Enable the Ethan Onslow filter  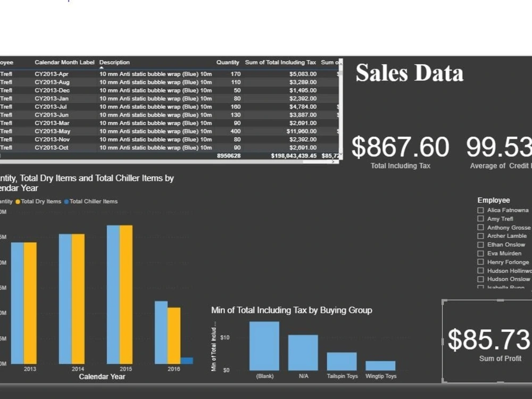tap(480, 244)
